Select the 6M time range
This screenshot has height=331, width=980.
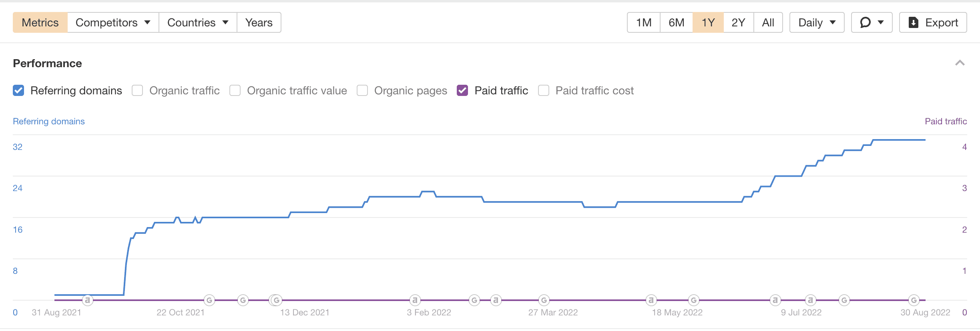677,22
